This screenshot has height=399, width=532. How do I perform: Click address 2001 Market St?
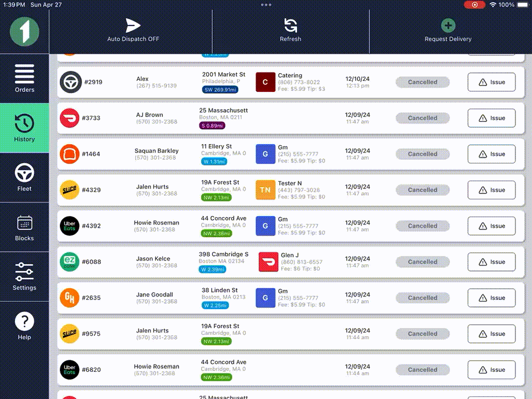tap(223, 74)
